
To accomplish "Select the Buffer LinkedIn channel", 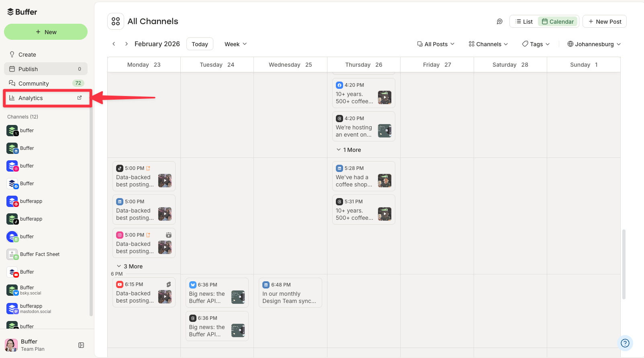I will (46, 148).
